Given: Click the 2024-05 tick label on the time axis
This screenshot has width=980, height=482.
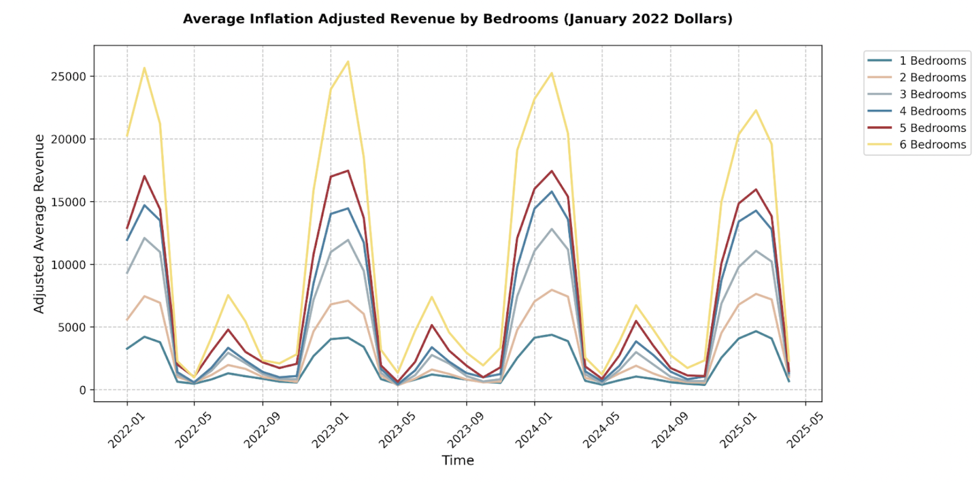Looking at the screenshot, I should (601, 430).
